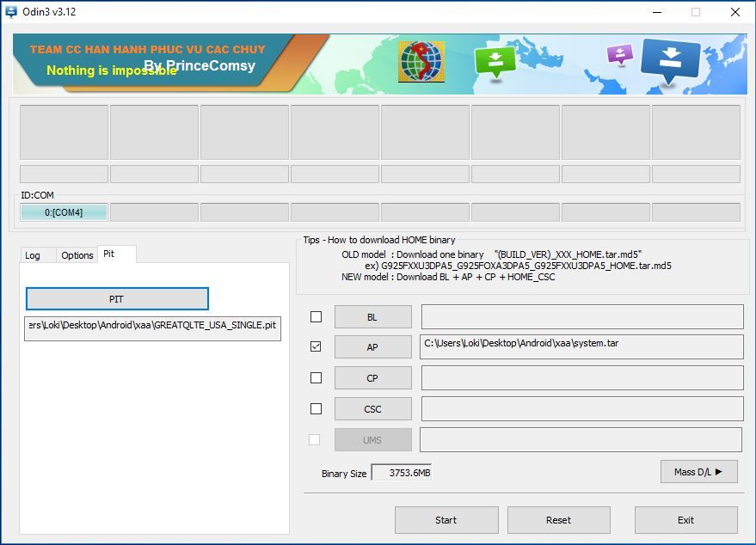Tick the CP checkbox
This screenshot has width=756, height=545.
[x=316, y=378]
